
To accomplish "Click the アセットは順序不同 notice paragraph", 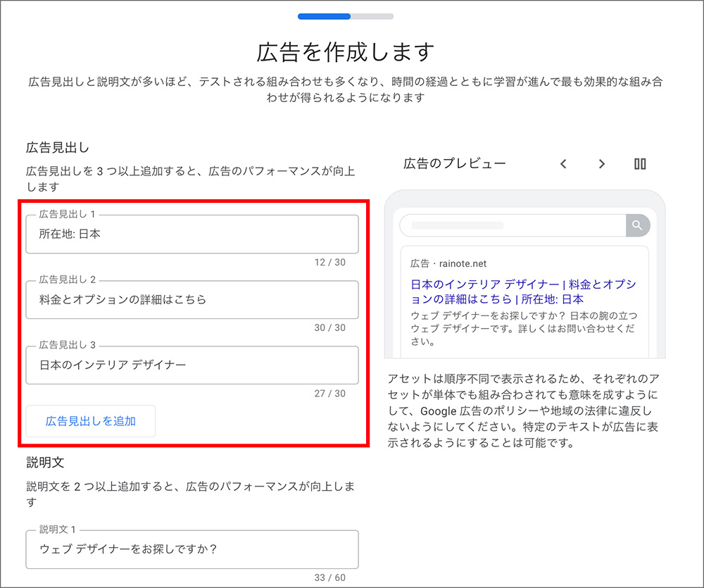I will click(x=524, y=411).
